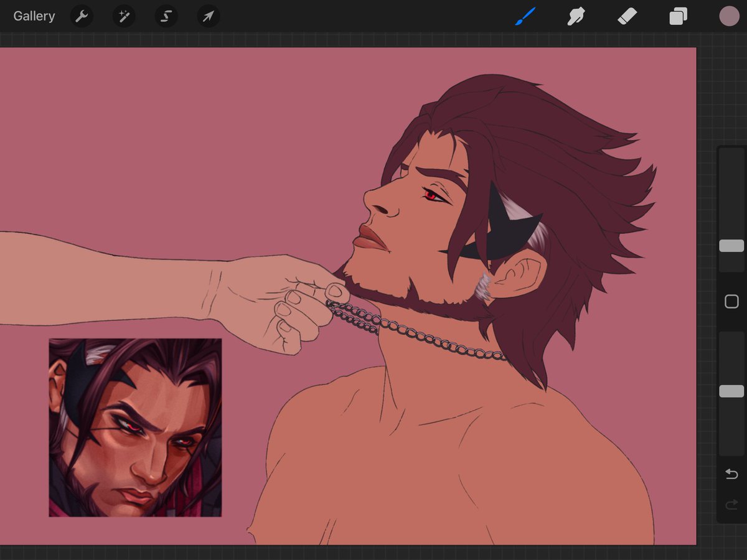
Task: Return to the Gallery
Action: [34, 16]
